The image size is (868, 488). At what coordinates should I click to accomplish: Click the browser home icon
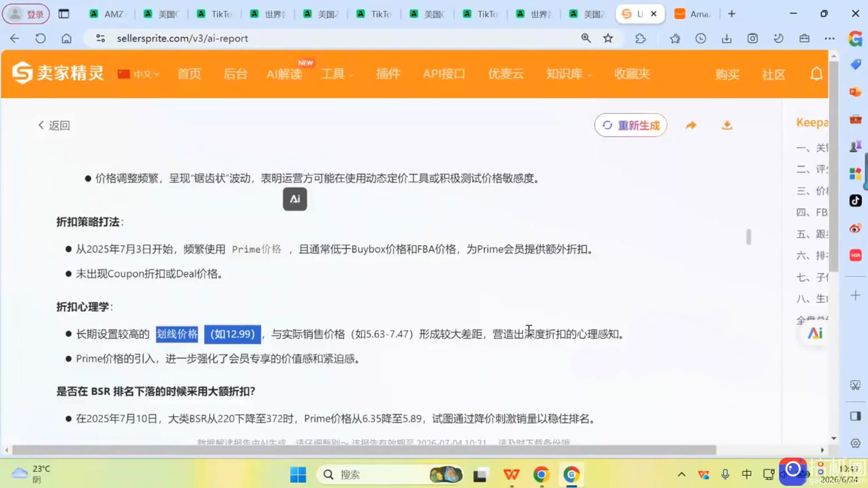coord(67,38)
